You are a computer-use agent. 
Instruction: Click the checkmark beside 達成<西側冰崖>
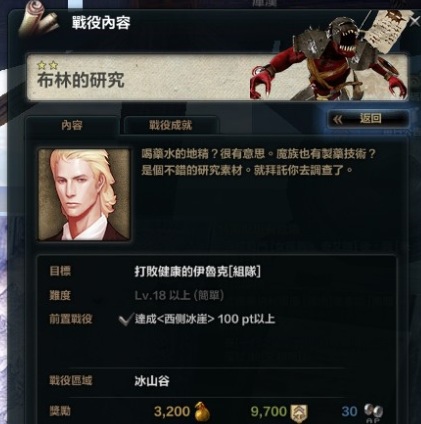[x=126, y=320]
